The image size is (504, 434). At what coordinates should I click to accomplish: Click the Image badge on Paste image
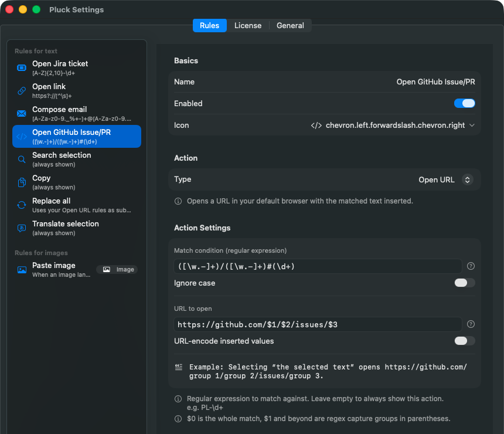click(117, 270)
